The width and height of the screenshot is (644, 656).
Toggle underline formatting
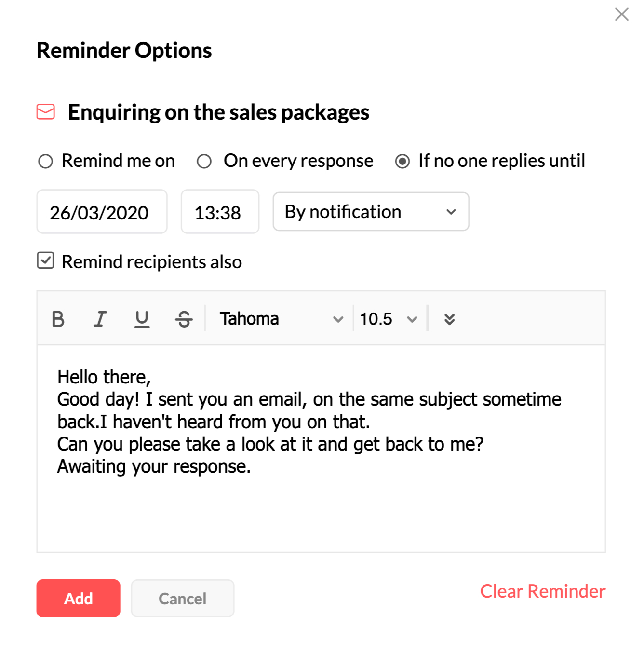tap(142, 318)
